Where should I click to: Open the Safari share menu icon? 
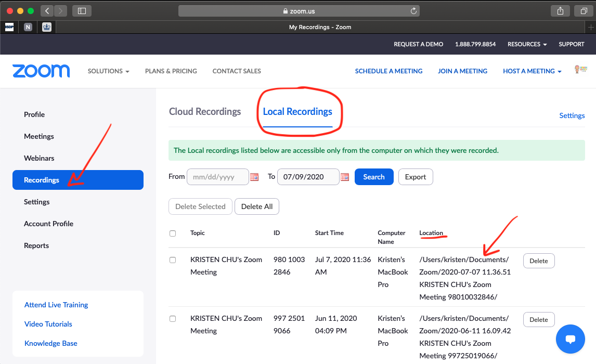[x=560, y=11]
